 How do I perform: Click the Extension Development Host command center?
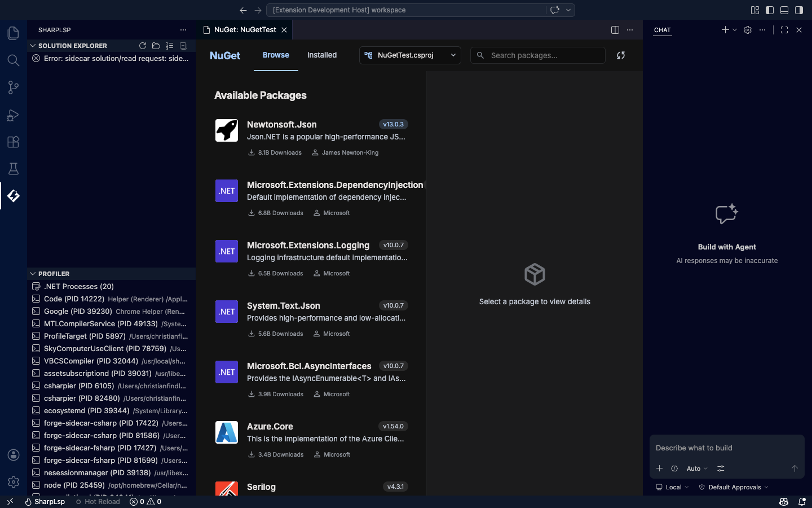point(406,10)
